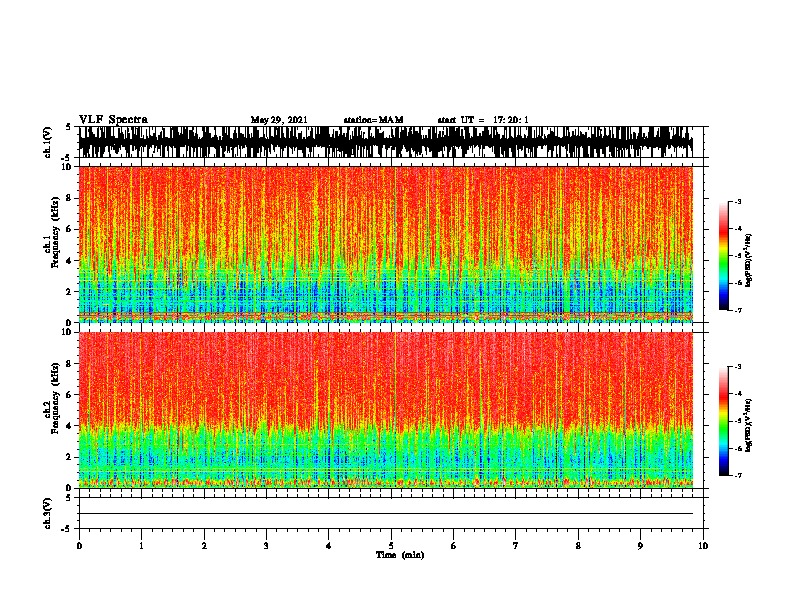Viewport: 792px width, 612px height.
Task: Click the time axis tick label '2'
Action: 204,546
